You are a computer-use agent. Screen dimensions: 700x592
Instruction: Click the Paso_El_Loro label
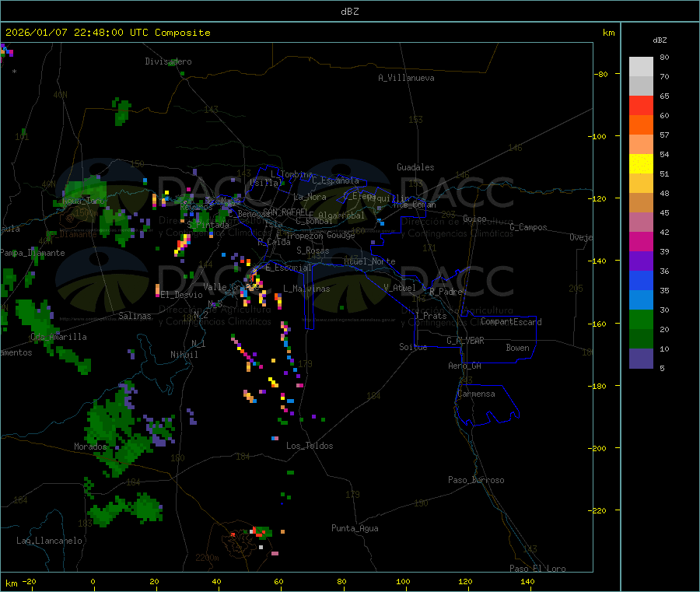point(538,569)
